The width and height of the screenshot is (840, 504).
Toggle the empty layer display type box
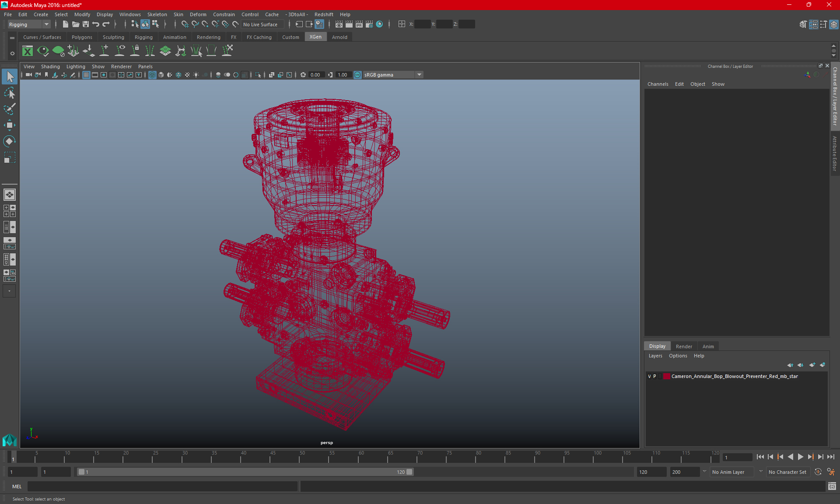(x=660, y=376)
